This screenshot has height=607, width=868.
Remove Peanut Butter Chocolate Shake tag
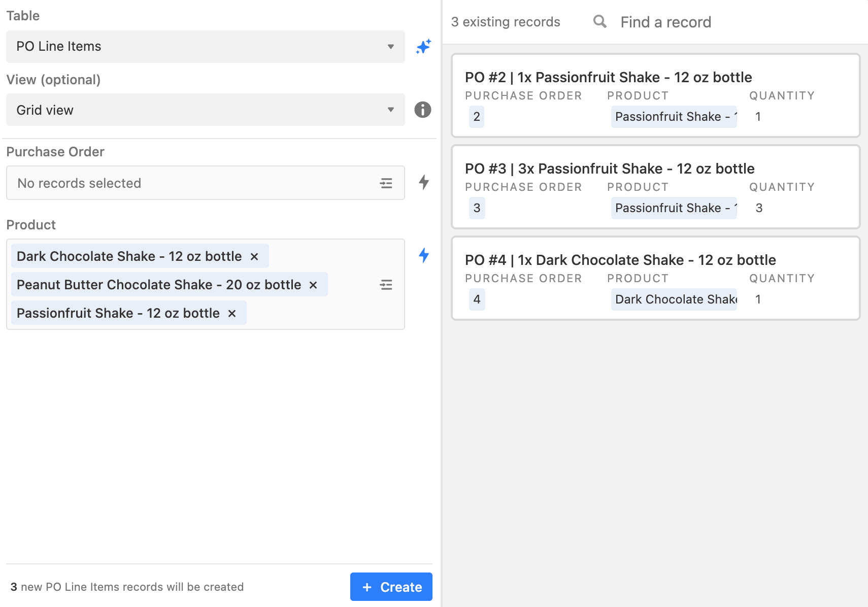[313, 285]
